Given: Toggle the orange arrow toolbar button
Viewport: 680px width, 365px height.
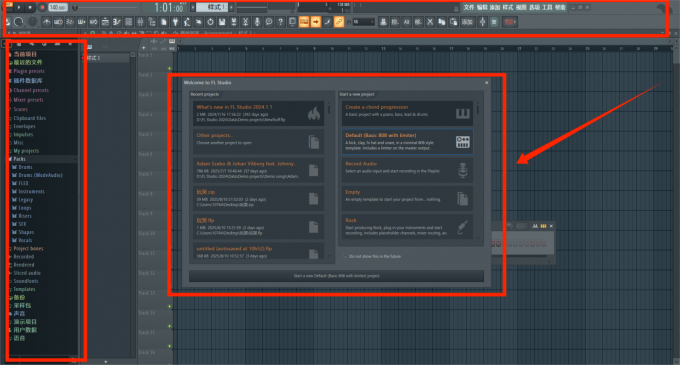Looking at the screenshot, I should tap(316, 22).
